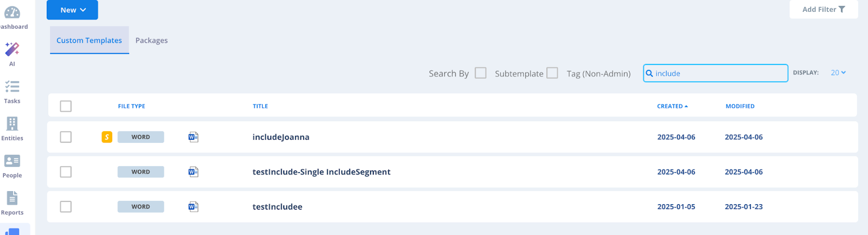
Task: Open the AI magic wand icon
Action: coord(12,49)
